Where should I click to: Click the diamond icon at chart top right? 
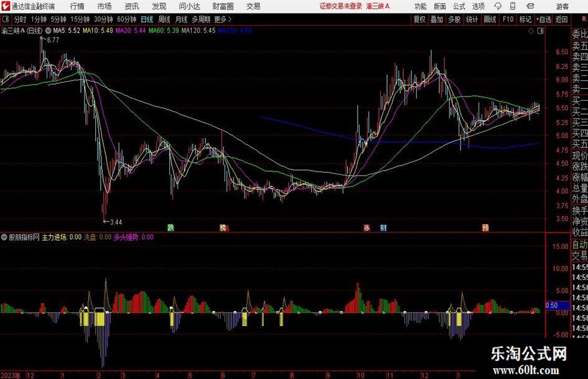pyautogui.click(x=531, y=31)
